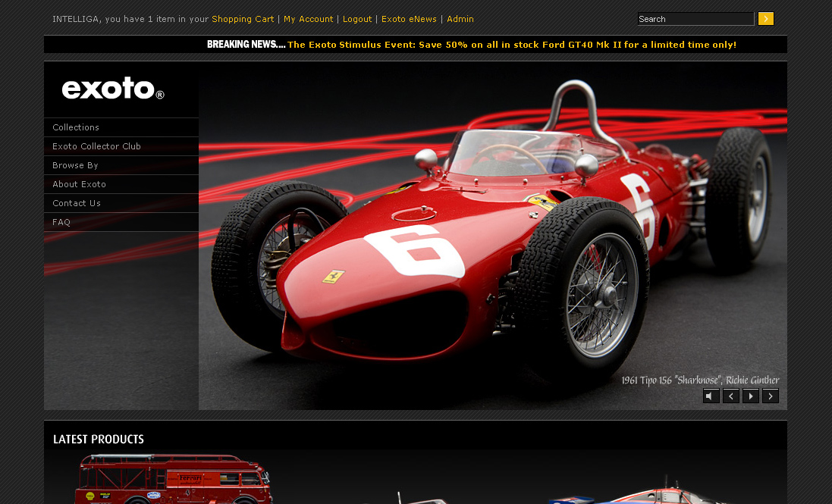
Task: Click into the Search text field
Action: point(695,19)
